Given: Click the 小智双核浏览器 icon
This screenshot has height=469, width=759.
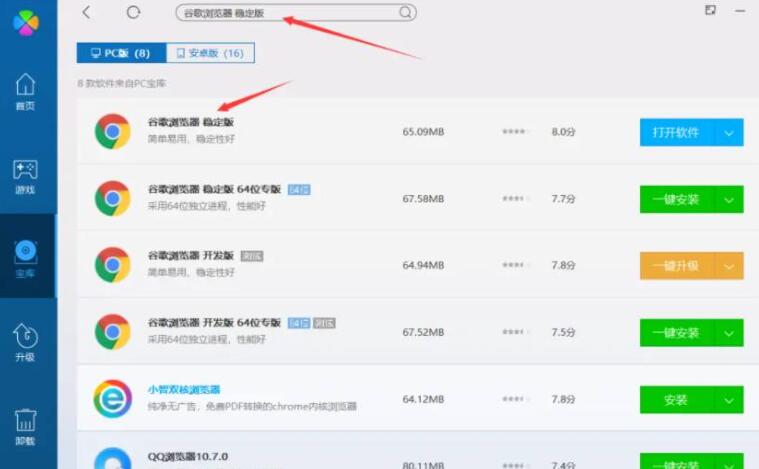Looking at the screenshot, I should click(112, 399).
